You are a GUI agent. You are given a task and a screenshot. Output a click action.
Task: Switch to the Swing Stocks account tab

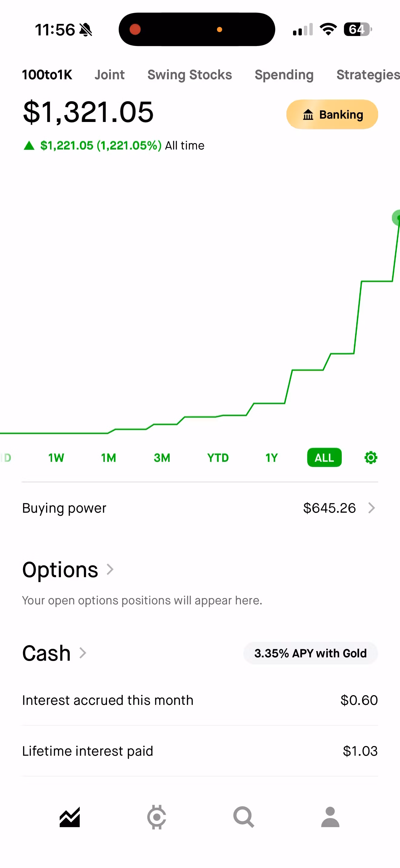(x=189, y=75)
